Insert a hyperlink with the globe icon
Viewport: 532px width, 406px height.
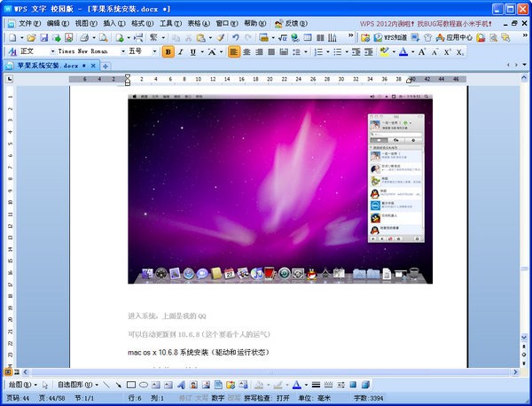tap(295, 37)
